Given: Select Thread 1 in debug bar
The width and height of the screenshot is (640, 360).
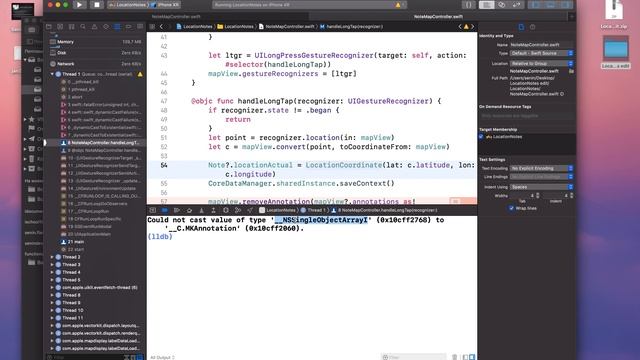Looking at the screenshot, I should (x=313, y=210).
